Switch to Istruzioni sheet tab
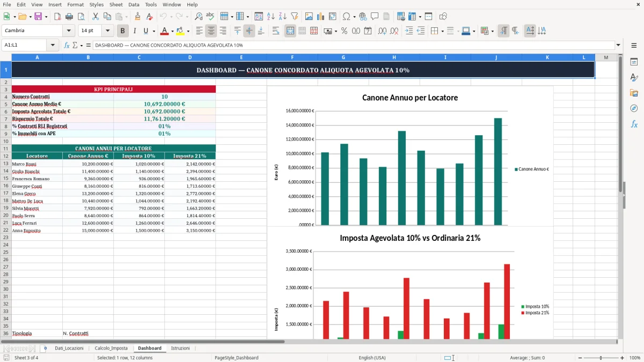This screenshot has width=644, height=362. [180, 348]
